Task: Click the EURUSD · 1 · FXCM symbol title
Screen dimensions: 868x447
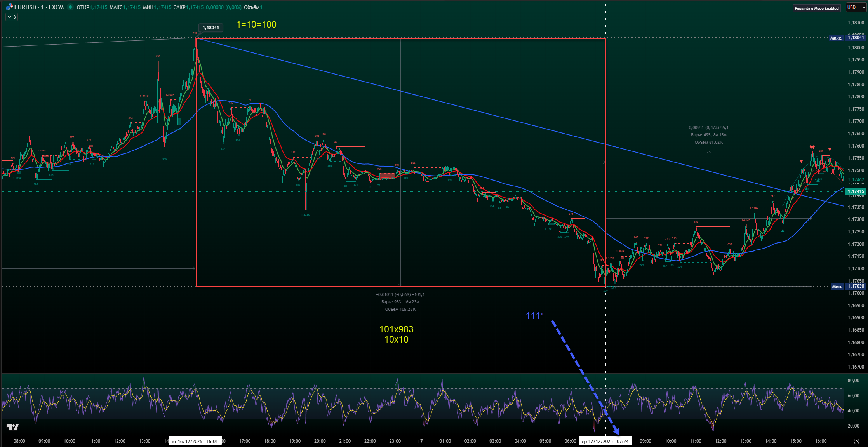Action: point(39,7)
